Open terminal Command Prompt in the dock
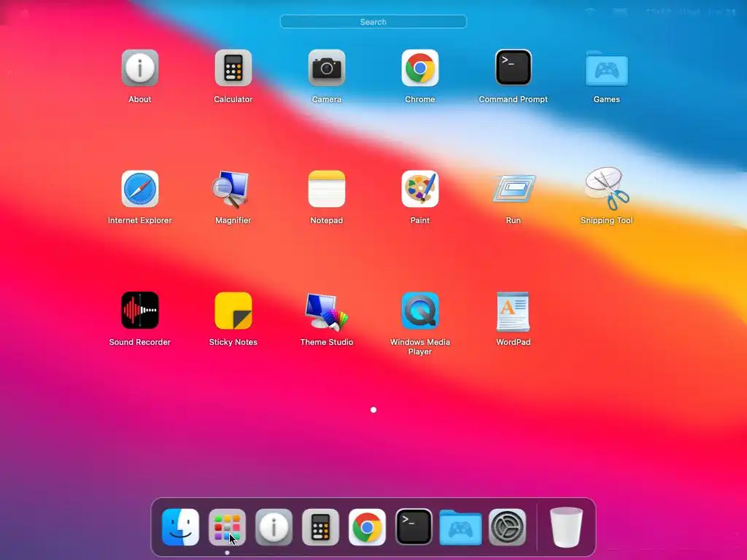The width and height of the screenshot is (747, 560). tap(414, 527)
